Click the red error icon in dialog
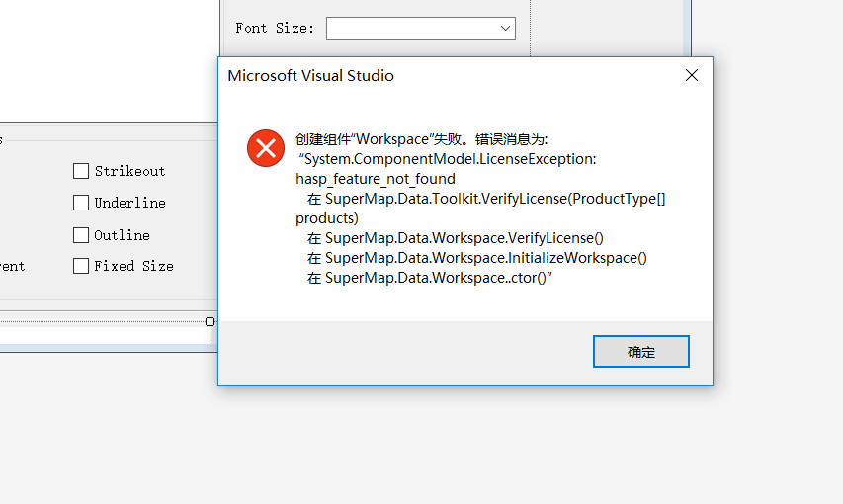Screen dimensions: 843x504 [266, 148]
